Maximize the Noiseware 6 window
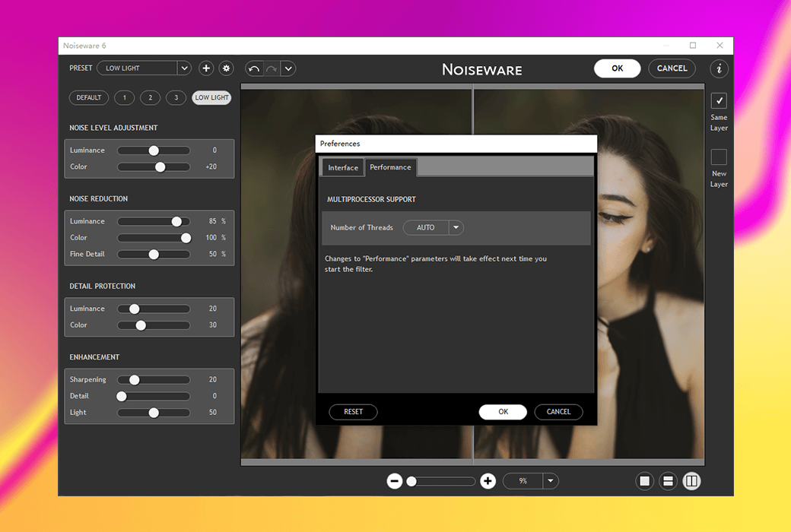This screenshot has width=791, height=532. point(693,46)
